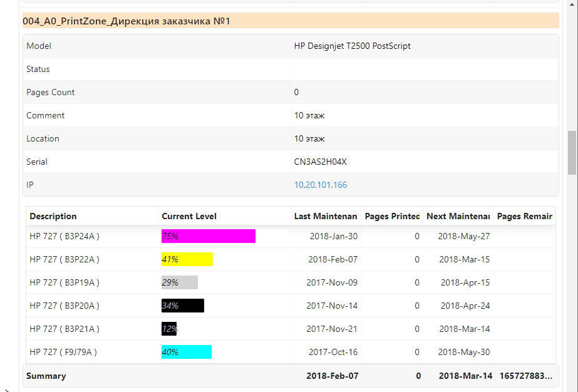Select cartridge HP 727 ( B3P21A )

point(65,329)
